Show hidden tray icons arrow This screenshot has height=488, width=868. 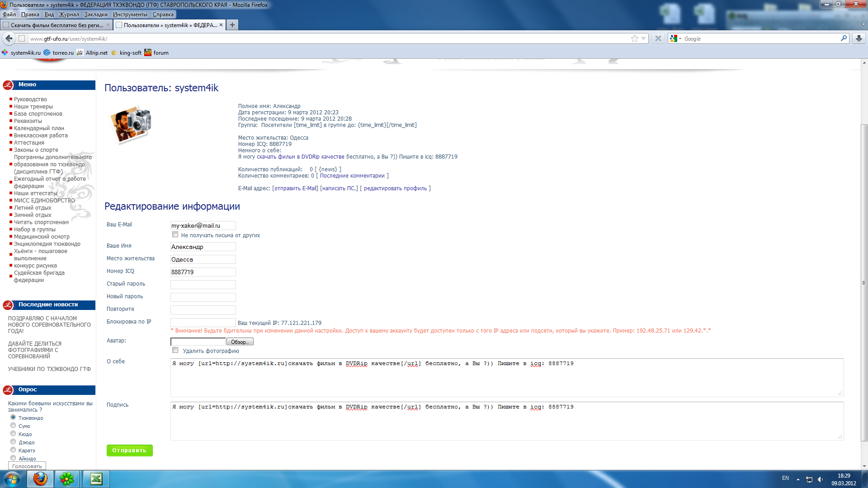(798, 479)
